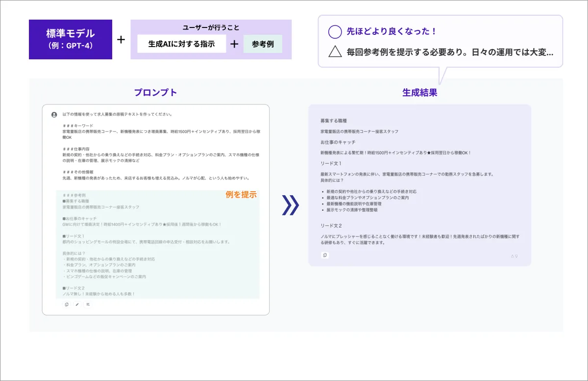Click the third icon beside the pencil

88,305
